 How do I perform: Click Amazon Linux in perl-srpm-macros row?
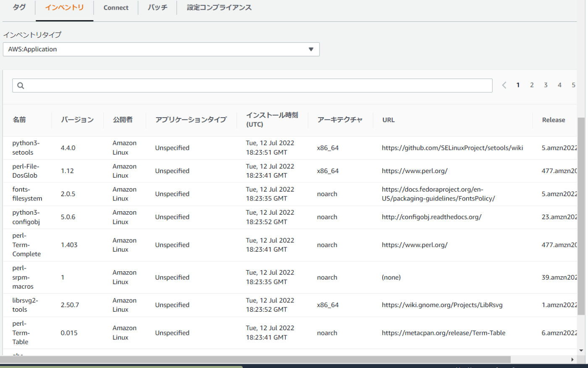[124, 277]
